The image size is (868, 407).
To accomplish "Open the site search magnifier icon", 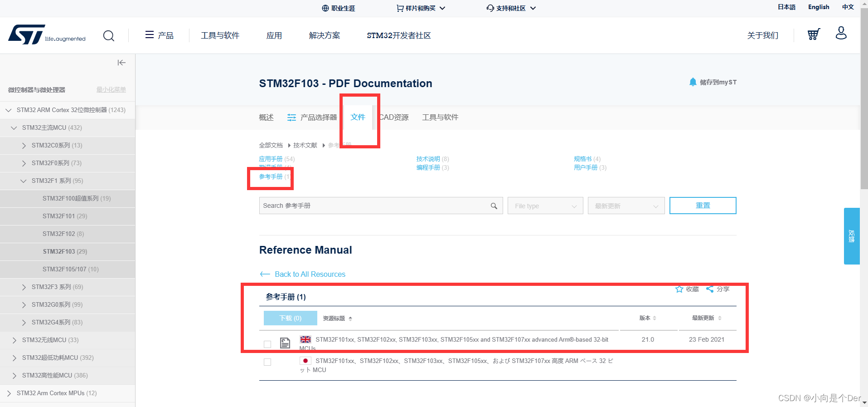I will click(x=109, y=35).
